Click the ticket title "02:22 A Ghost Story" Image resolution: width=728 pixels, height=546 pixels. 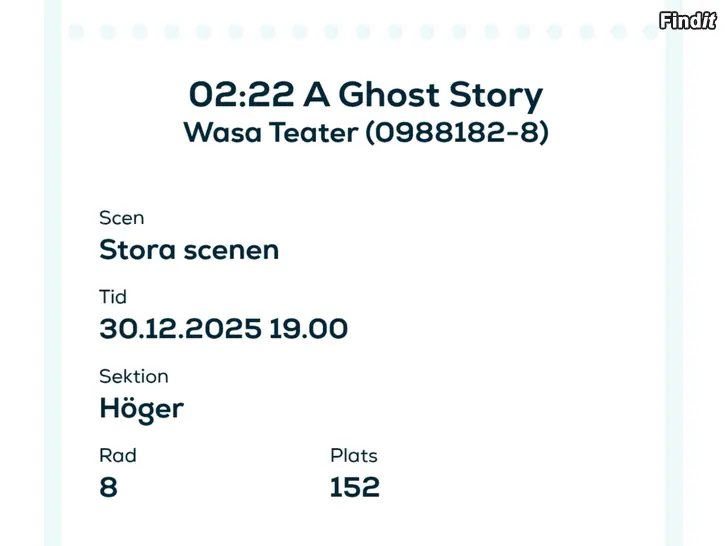[x=365, y=95]
